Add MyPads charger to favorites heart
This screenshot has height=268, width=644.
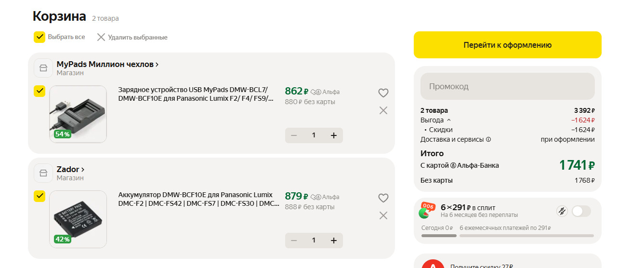pyautogui.click(x=383, y=93)
